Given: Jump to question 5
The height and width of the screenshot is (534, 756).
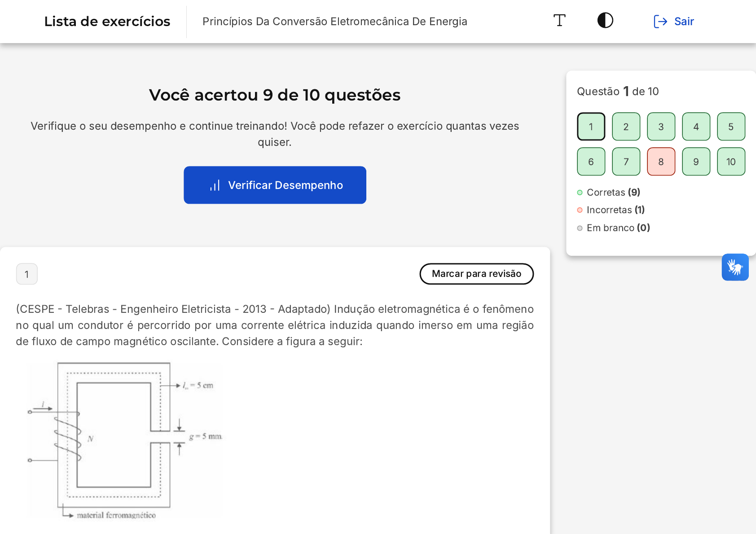Looking at the screenshot, I should point(731,127).
